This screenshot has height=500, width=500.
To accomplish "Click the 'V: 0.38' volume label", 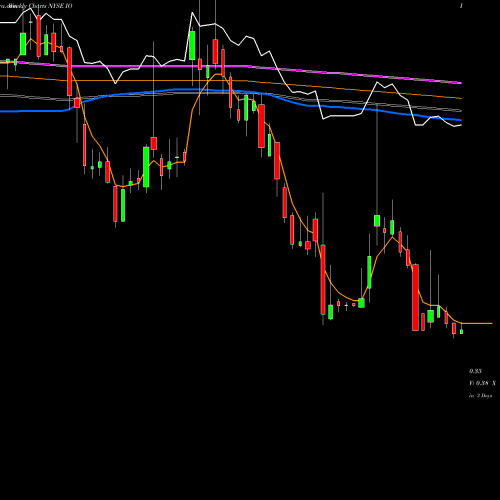I will (479, 383).
